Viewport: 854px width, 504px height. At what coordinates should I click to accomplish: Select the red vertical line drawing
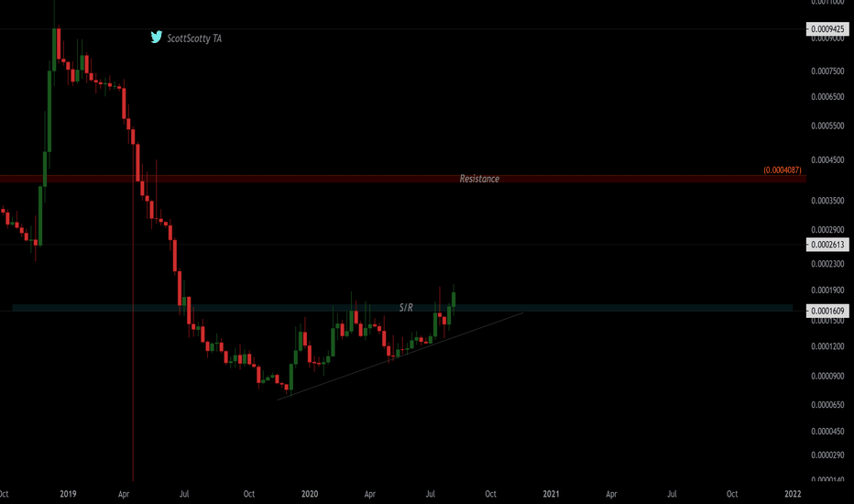133,305
